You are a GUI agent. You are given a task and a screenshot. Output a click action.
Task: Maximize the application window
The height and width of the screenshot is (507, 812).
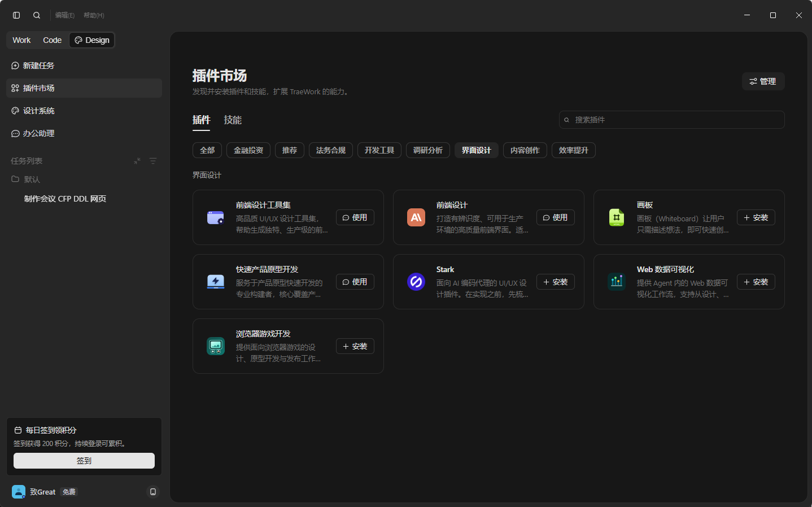pyautogui.click(x=773, y=15)
